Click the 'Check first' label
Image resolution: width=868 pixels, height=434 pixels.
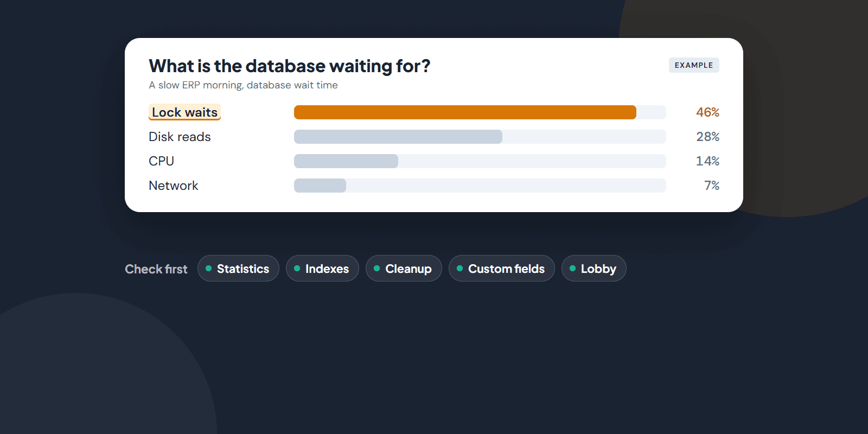click(x=156, y=269)
